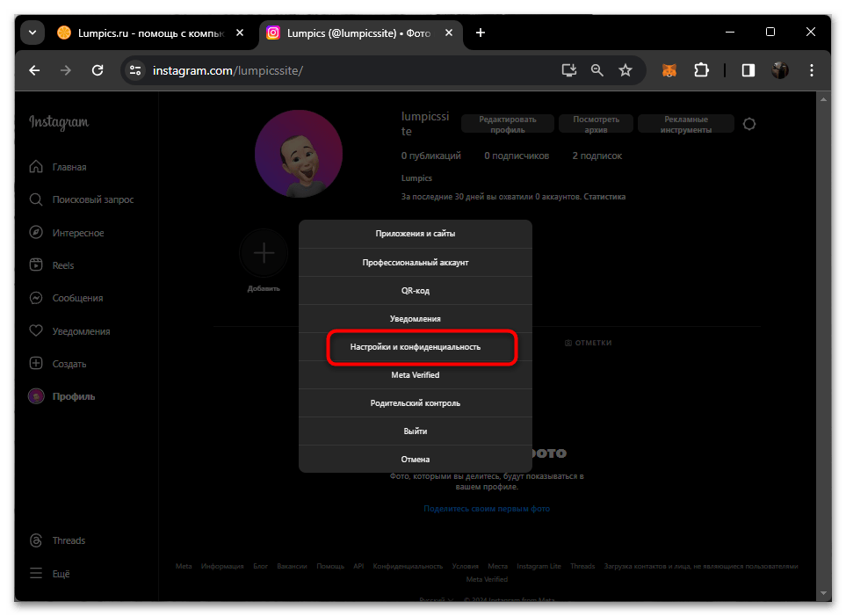The height and width of the screenshot is (616, 846).
Task: Click Посмотреть архив button
Action: click(596, 124)
